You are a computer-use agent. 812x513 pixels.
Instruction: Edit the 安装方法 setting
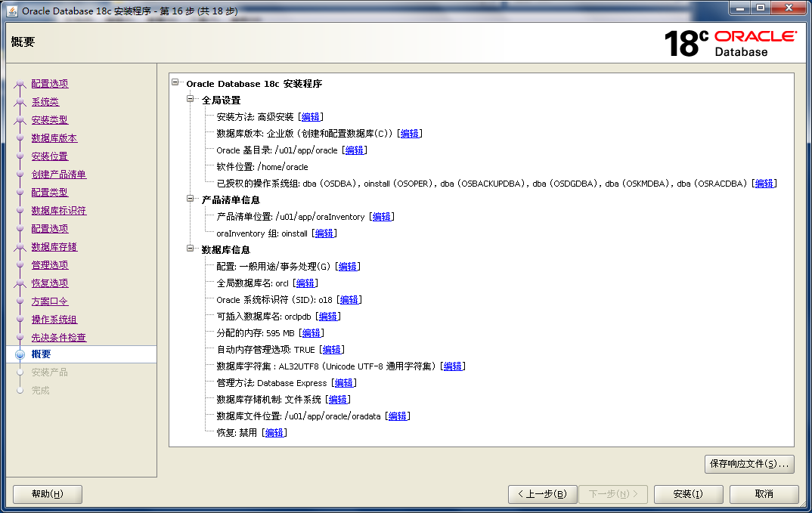(x=310, y=117)
